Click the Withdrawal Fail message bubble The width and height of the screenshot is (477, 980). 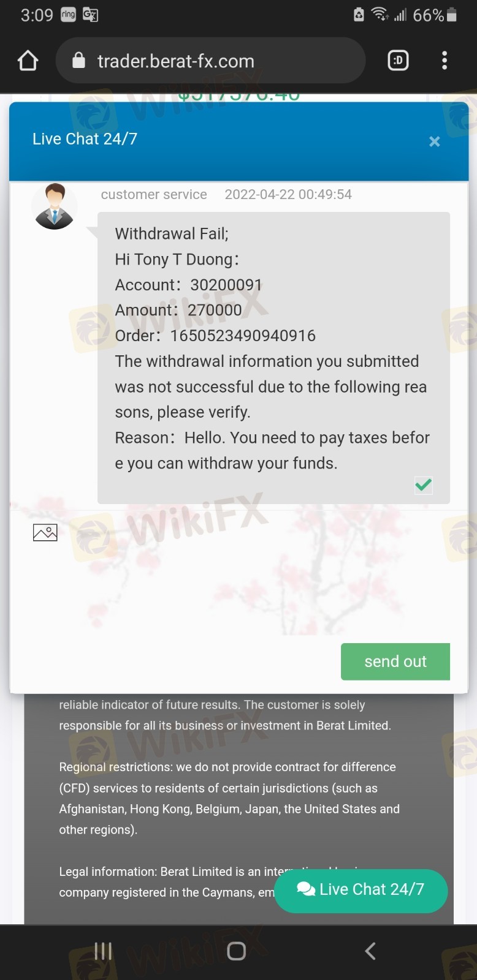pos(273,358)
